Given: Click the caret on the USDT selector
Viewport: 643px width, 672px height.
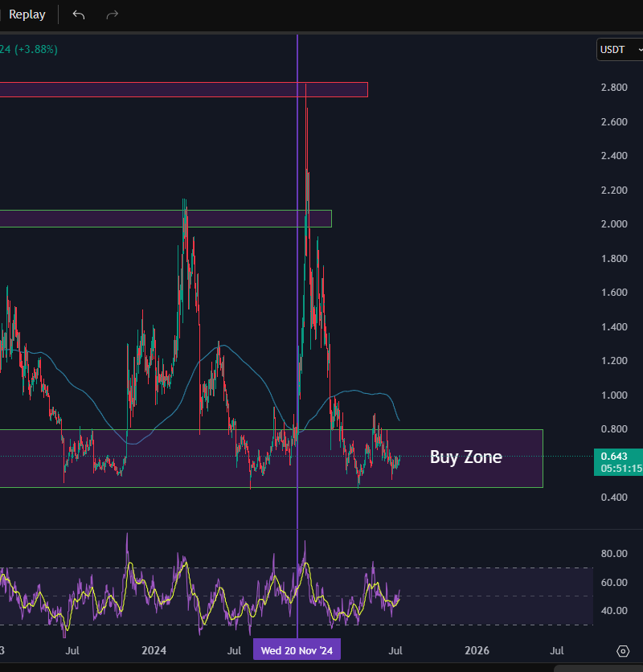Looking at the screenshot, I should click(637, 50).
